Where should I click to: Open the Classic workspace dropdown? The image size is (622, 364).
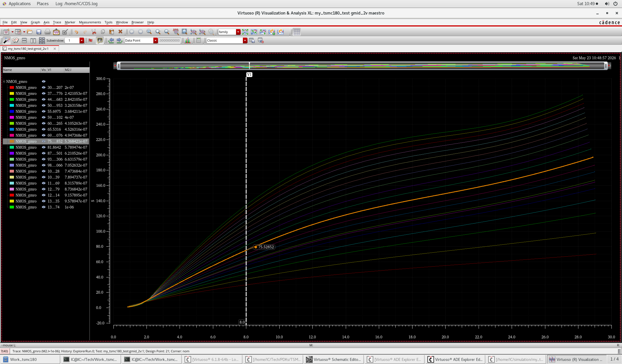click(245, 40)
